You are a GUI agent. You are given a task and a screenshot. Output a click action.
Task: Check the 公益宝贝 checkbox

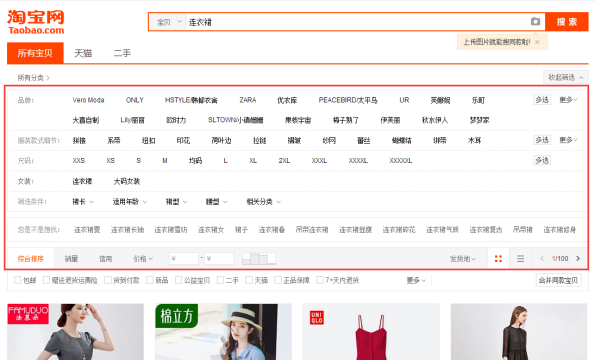[x=178, y=280]
